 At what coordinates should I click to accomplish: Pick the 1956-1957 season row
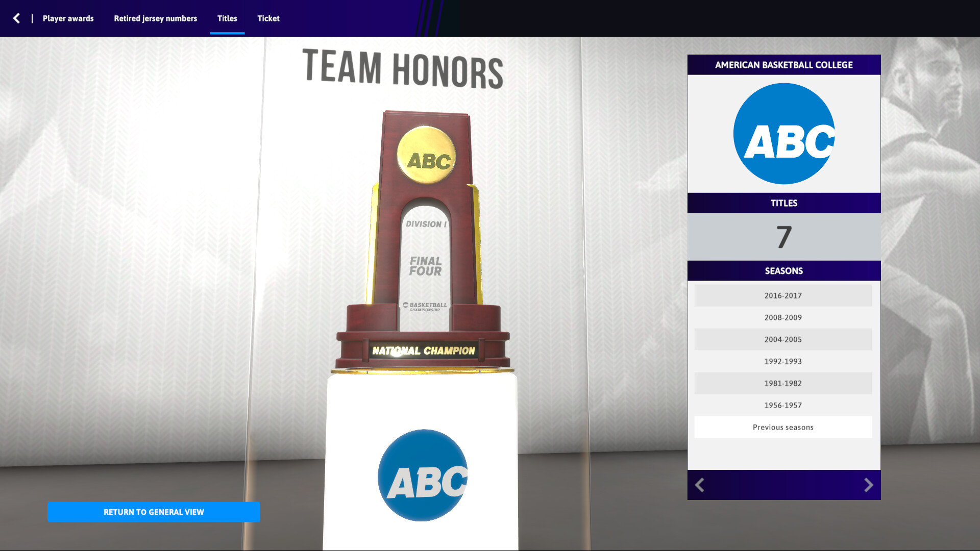pyautogui.click(x=783, y=405)
